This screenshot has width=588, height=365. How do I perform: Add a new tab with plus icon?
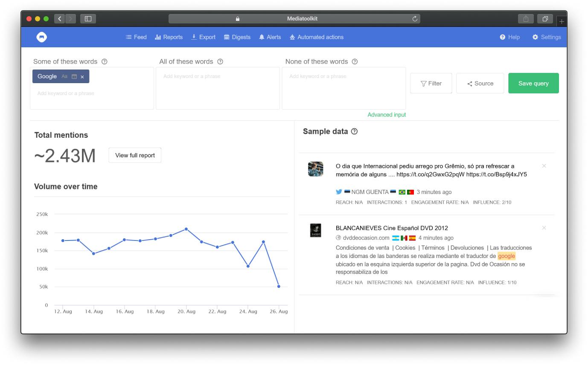[x=562, y=21]
